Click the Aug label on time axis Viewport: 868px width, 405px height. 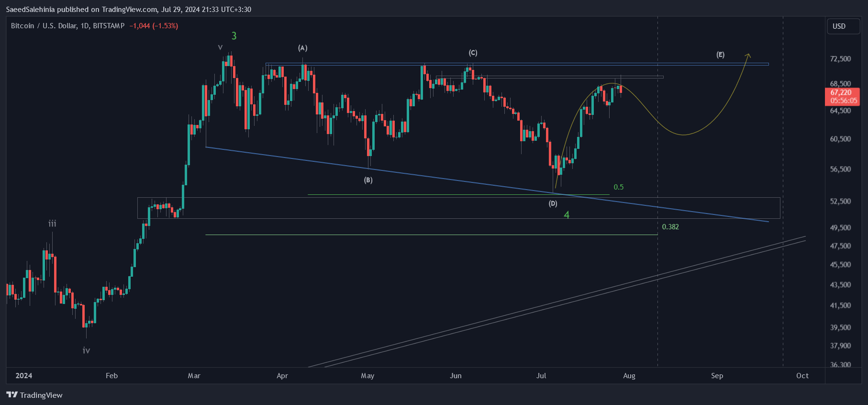point(629,376)
